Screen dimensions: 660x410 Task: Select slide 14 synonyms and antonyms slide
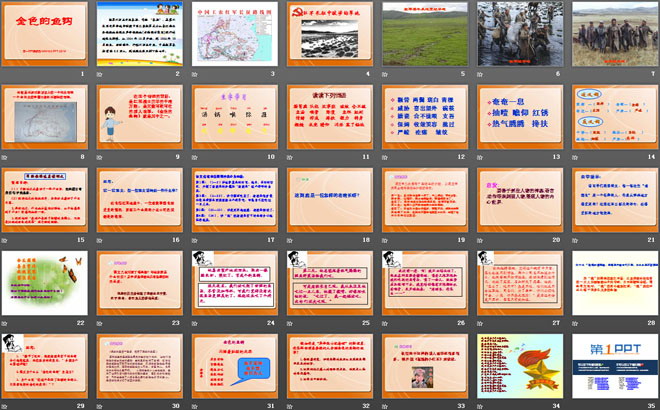pos(615,117)
